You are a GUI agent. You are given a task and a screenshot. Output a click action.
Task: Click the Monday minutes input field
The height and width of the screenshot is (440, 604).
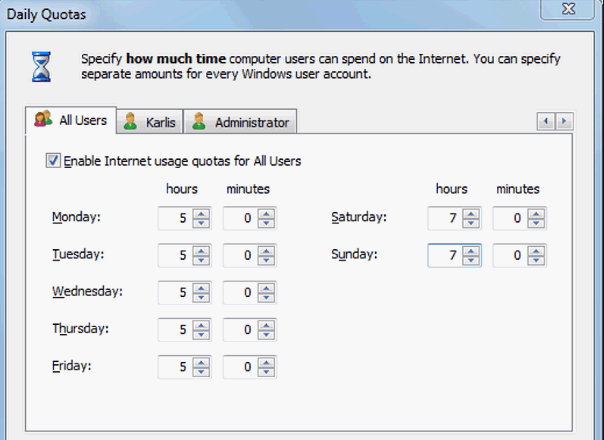pyautogui.click(x=241, y=218)
